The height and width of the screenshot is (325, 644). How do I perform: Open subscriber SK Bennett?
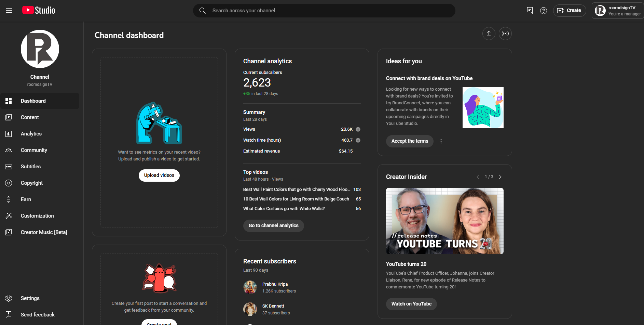tap(273, 306)
